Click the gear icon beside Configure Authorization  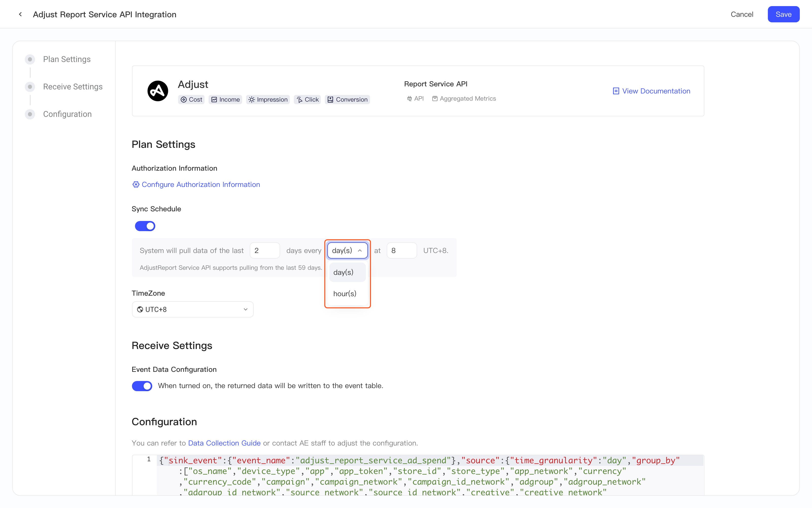coord(136,184)
